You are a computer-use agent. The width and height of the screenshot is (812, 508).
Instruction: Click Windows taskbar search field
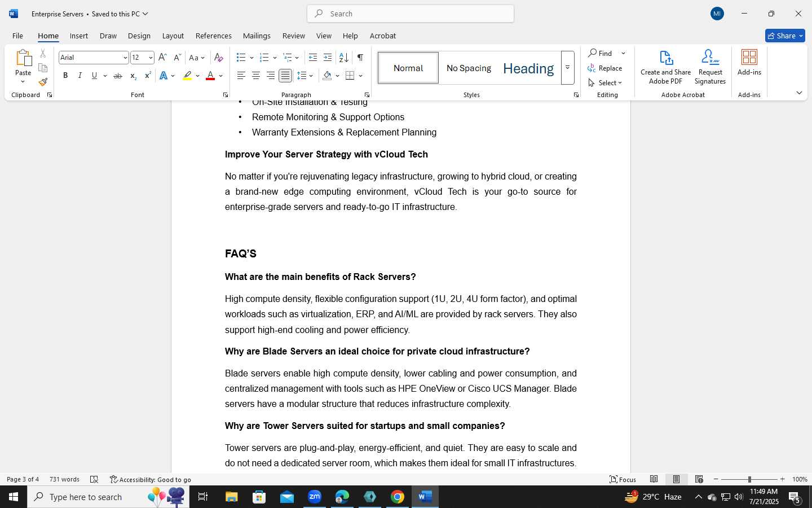coord(108,497)
